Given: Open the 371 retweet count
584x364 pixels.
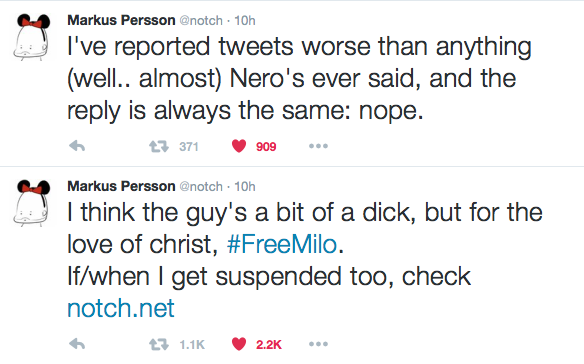Looking at the screenshot, I should point(188,146).
